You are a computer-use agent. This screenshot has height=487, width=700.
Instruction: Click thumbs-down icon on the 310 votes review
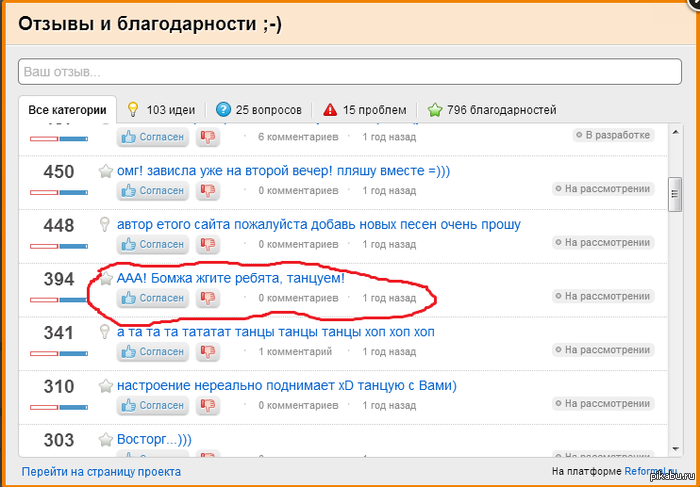coord(208,405)
